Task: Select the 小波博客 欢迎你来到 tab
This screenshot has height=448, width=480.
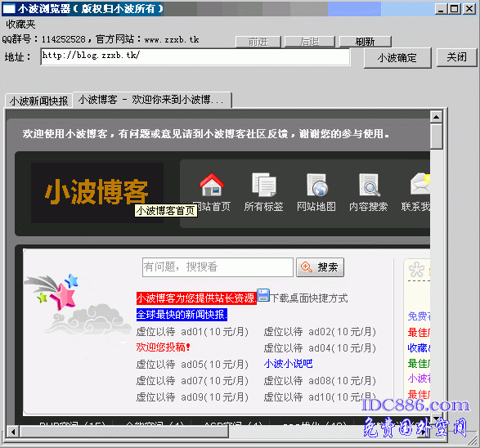Action: click(152, 100)
